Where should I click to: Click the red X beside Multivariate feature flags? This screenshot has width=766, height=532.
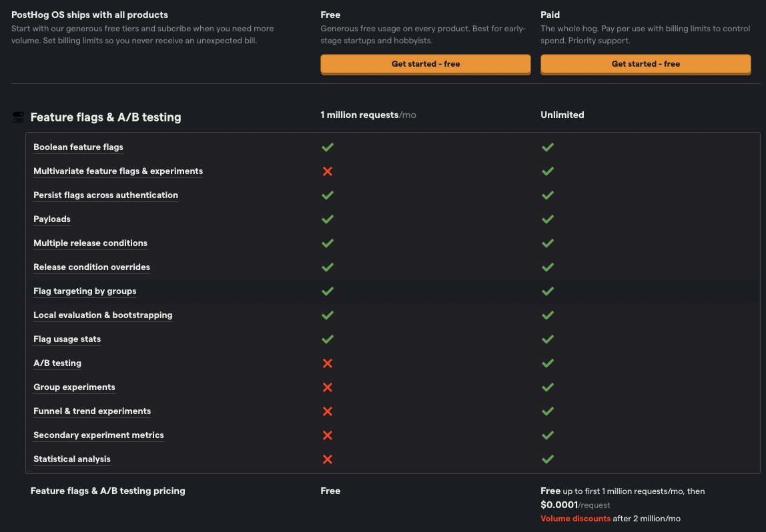[x=328, y=171]
